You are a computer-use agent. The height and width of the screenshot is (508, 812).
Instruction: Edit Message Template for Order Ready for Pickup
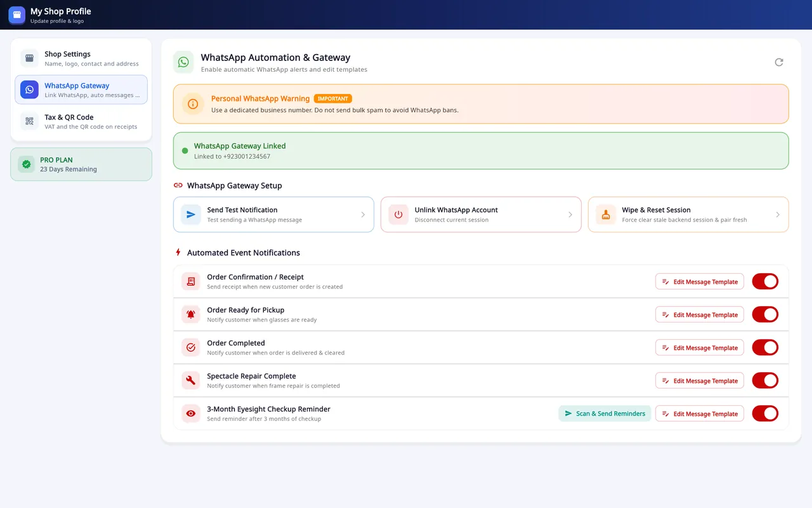pyautogui.click(x=700, y=314)
